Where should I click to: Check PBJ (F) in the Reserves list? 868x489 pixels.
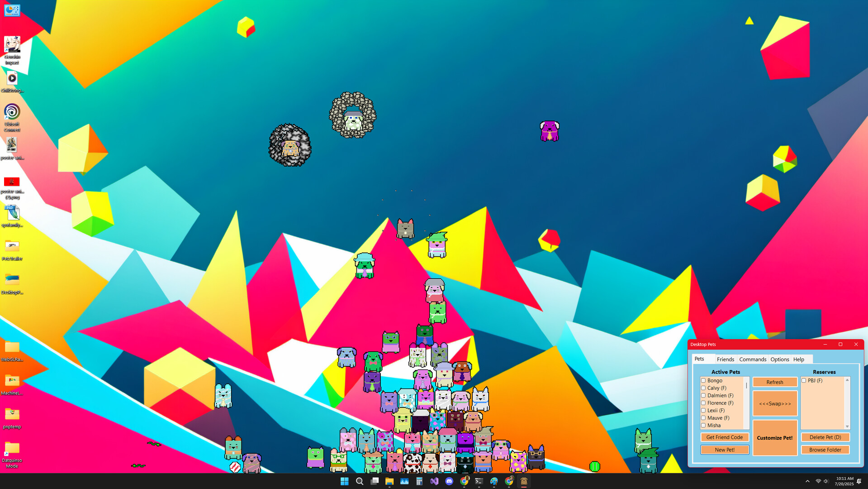[x=804, y=380]
